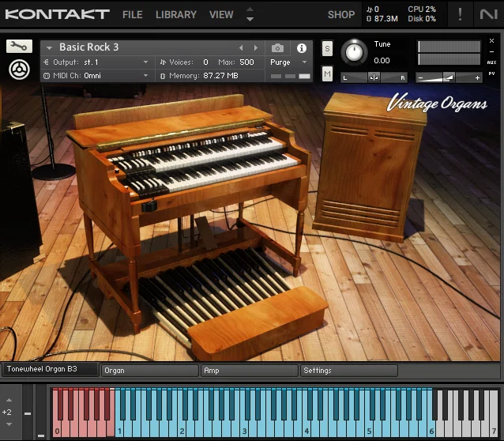
Task: Open the VIEW menu
Action: [221, 15]
